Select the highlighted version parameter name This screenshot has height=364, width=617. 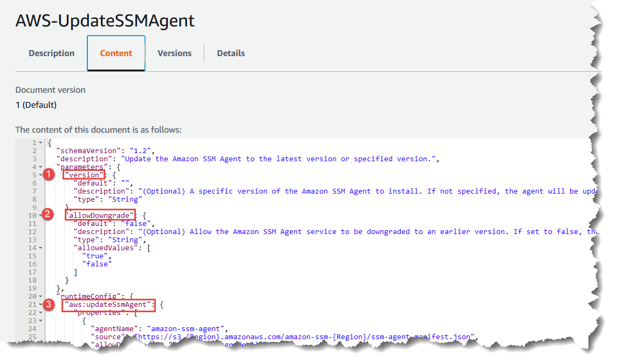[84, 175]
